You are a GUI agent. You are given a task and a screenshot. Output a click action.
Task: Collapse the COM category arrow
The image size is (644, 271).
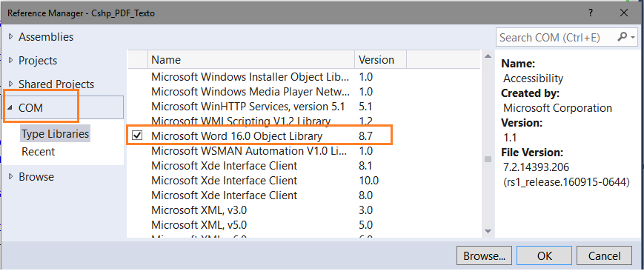[10, 108]
